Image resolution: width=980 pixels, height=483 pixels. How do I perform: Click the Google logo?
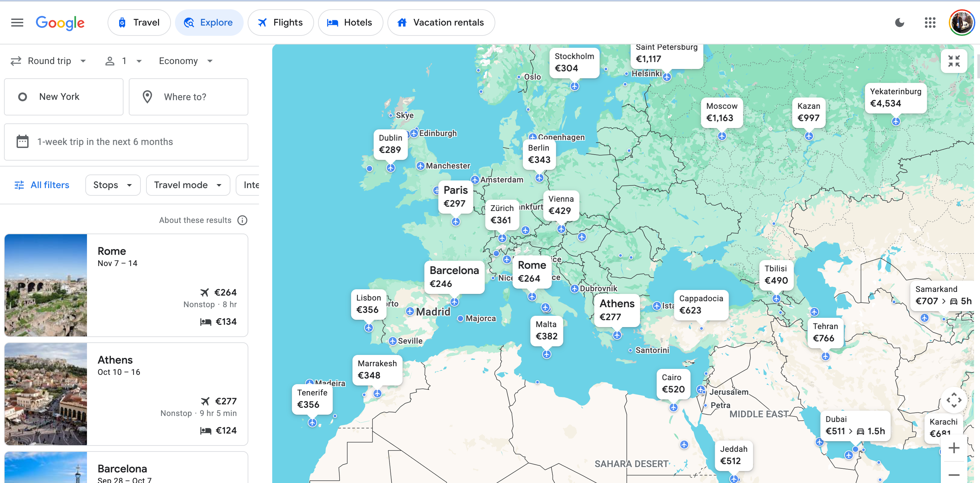click(60, 23)
